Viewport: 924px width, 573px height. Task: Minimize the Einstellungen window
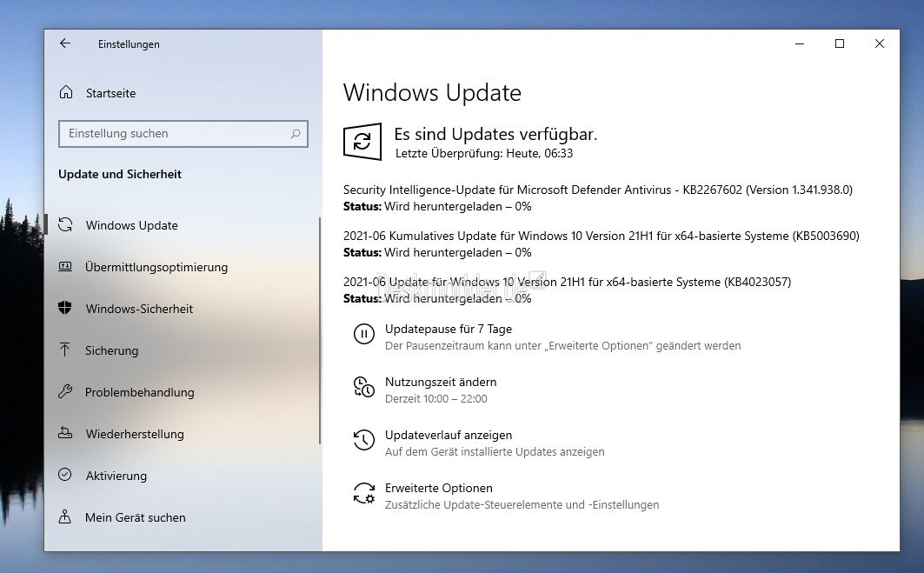coord(800,43)
